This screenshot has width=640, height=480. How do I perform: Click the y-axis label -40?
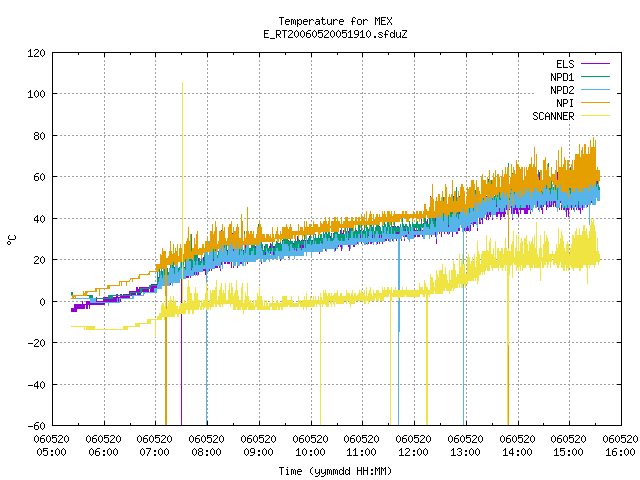tap(36, 385)
